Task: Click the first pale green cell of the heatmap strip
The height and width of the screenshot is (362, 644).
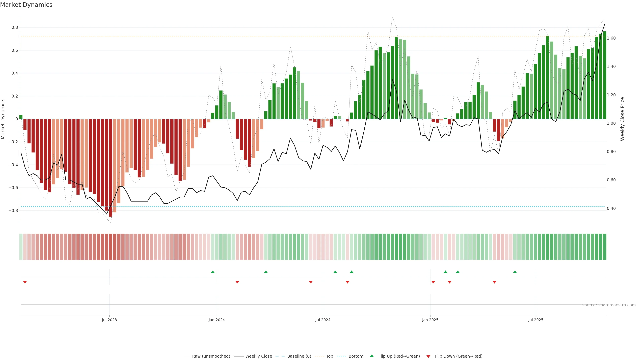Action: click(x=21, y=247)
